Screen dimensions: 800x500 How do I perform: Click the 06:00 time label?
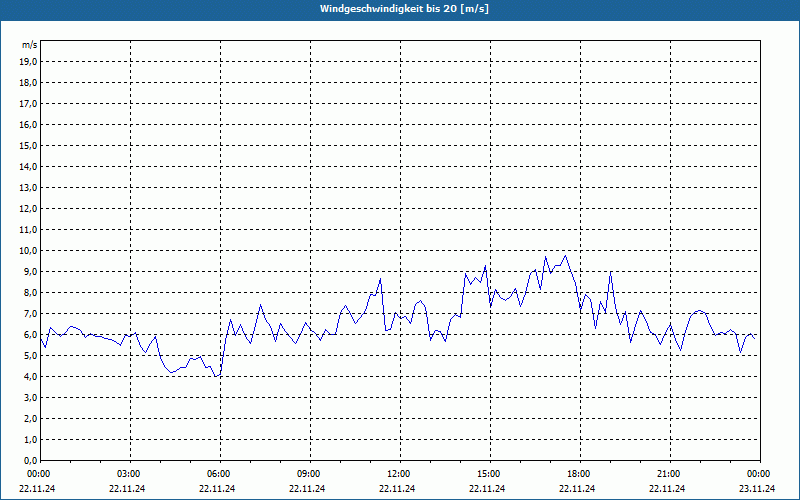click(x=219, y=474)
